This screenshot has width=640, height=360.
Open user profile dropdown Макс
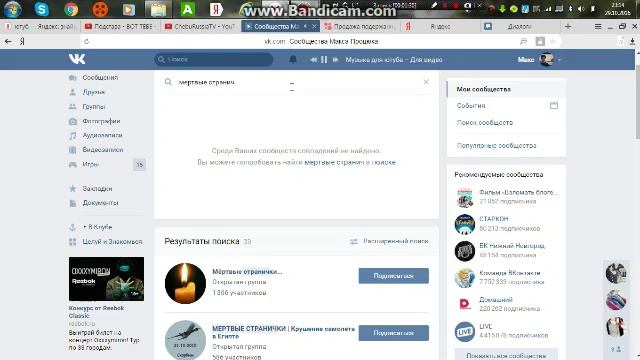coord(540,60)
